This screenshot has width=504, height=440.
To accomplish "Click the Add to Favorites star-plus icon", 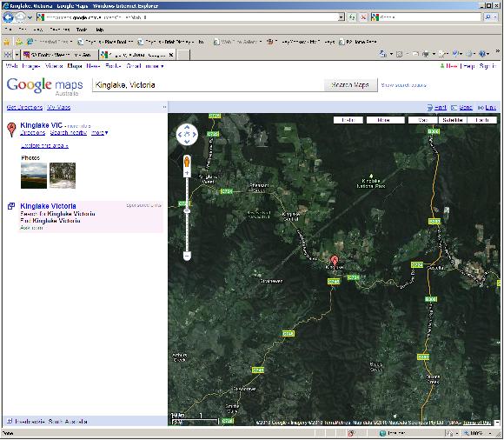I will (x=19, y=42).
